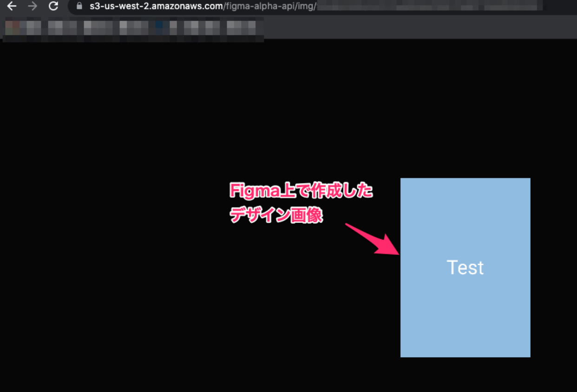Open the bookmark with the dark blue icon
577x392 pixels.
coord(166,28)
